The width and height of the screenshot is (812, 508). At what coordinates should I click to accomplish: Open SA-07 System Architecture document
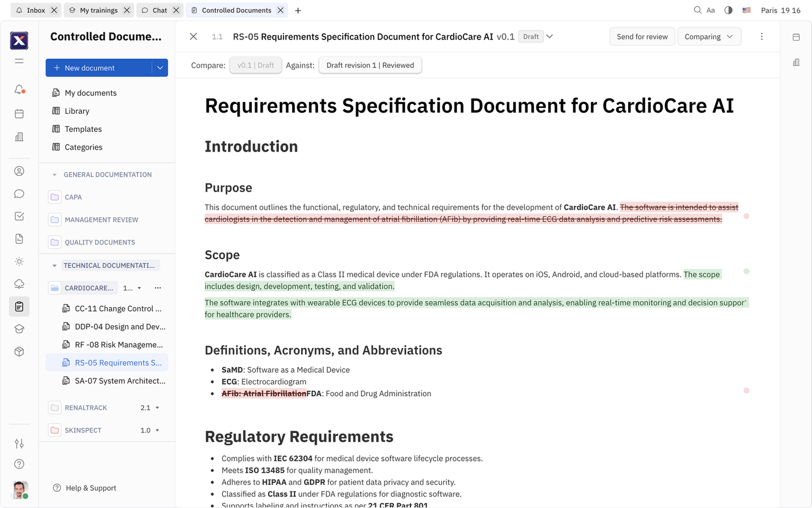pyautogui.click(x=114, y=381)
